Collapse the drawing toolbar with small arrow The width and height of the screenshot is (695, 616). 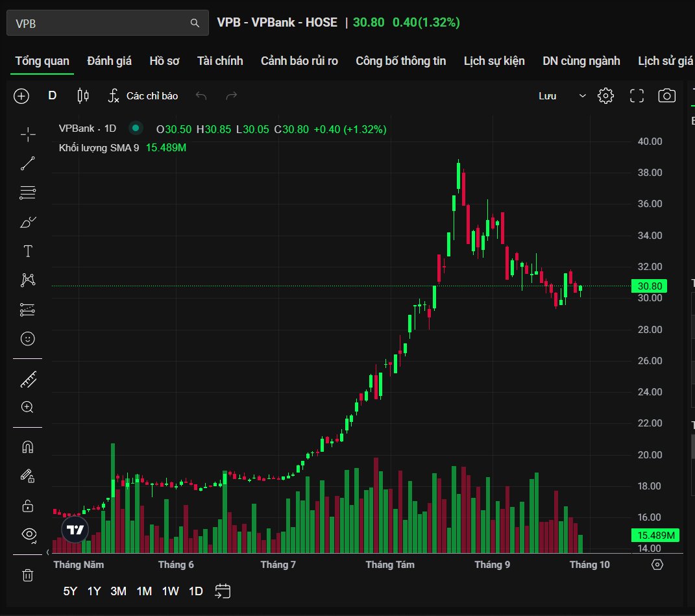(x=48, y=552)
